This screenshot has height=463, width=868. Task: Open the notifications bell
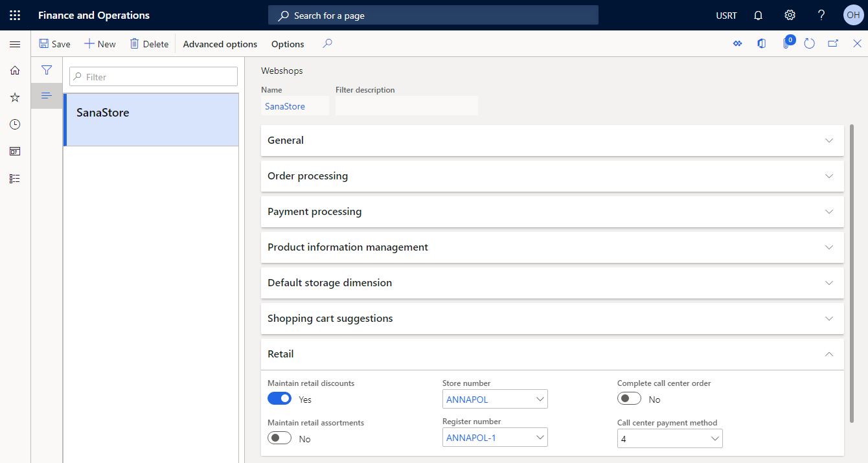[758, 15]
